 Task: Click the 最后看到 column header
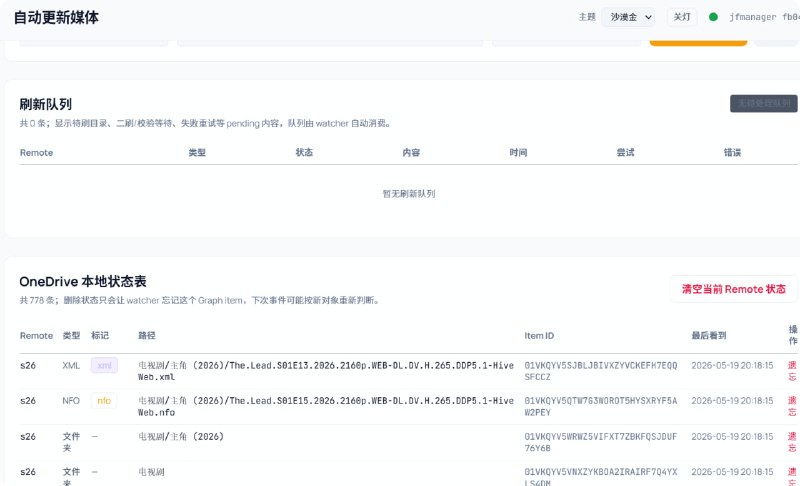(x=709, y=336)
